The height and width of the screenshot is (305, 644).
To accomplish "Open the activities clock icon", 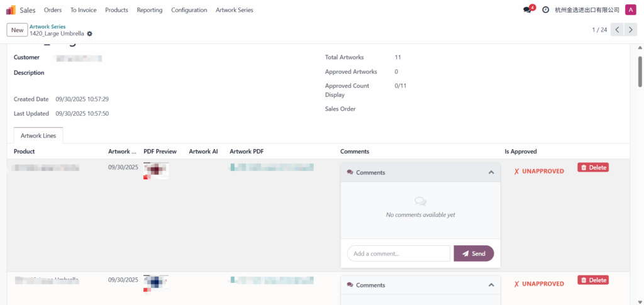I will click(x=545, y=10).
